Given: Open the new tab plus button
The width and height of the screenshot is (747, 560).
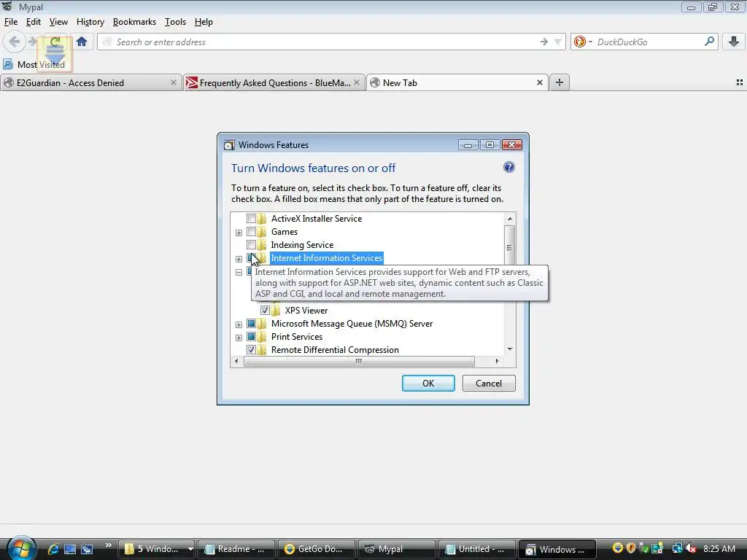Looking at the screenshot, I should click(x=560, y=82).
